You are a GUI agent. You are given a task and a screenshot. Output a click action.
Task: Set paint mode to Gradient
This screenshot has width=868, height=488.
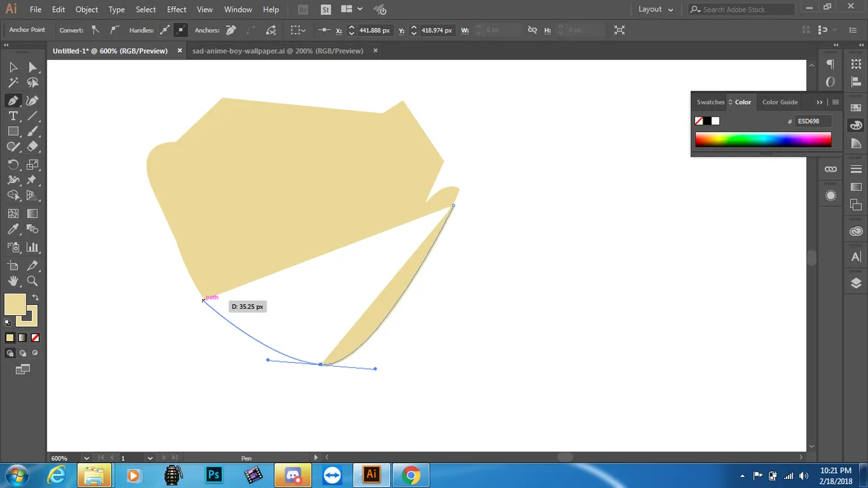[22, 338]
